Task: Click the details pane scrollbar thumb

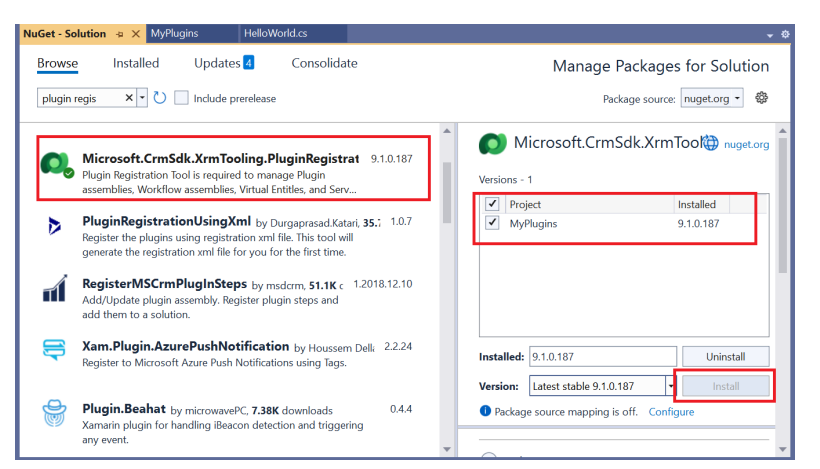Action: click(782, 205)
